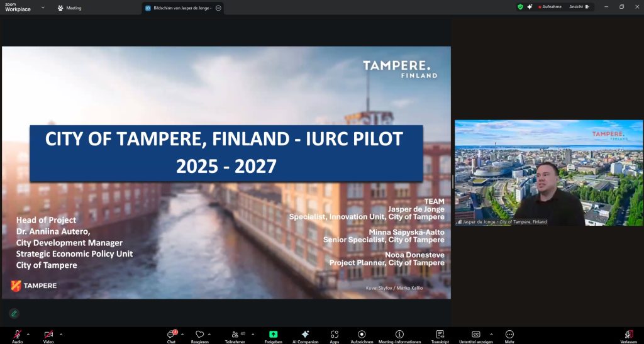Expand video options arrow next to Video
644x344 pixels.
[x=61, y=334]
